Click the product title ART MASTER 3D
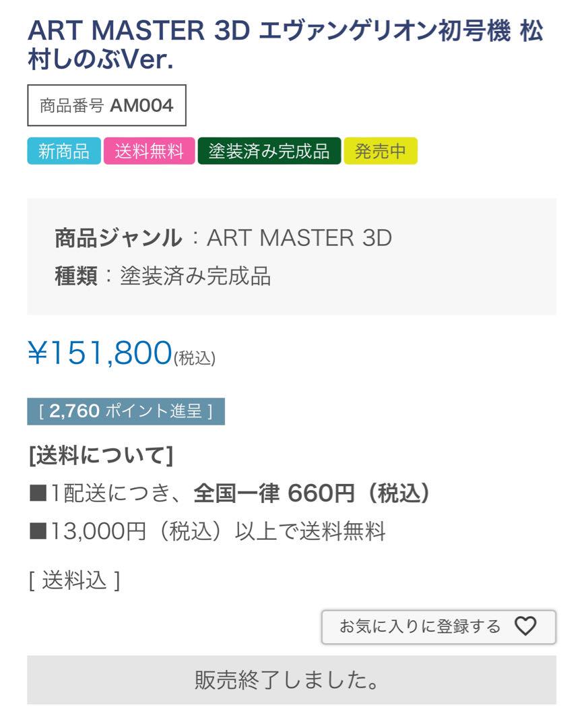 coord(286,44)
